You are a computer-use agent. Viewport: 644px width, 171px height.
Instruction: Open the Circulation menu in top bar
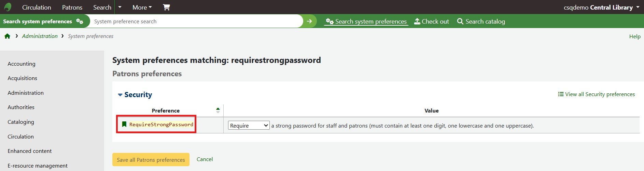pyautogui.click(x=37, y=7)
